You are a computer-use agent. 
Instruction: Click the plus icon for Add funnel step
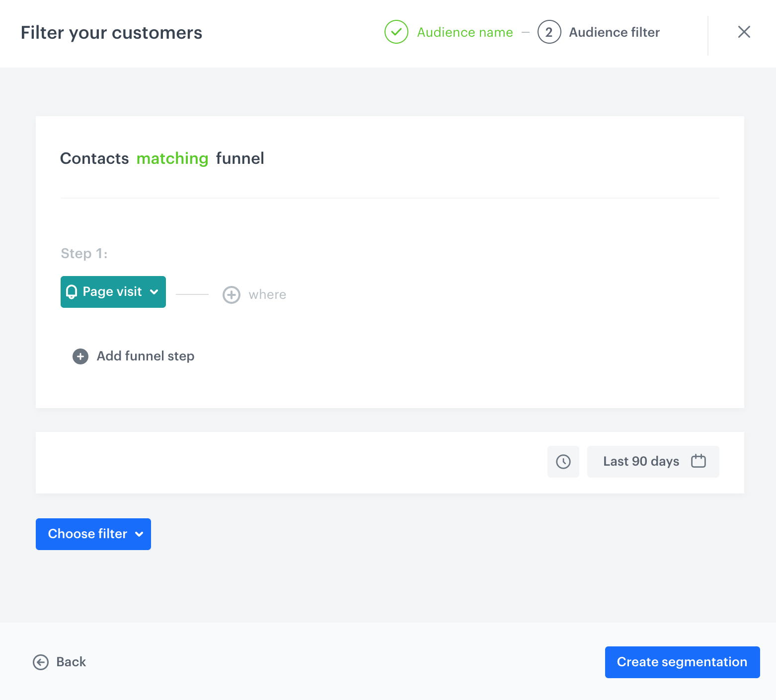[x=80, y=356]
